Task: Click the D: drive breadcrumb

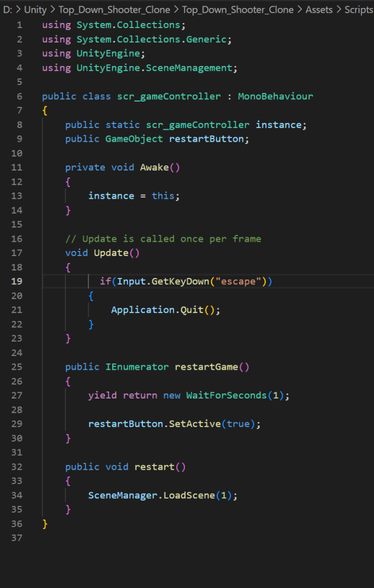Action: pos(7,10)
